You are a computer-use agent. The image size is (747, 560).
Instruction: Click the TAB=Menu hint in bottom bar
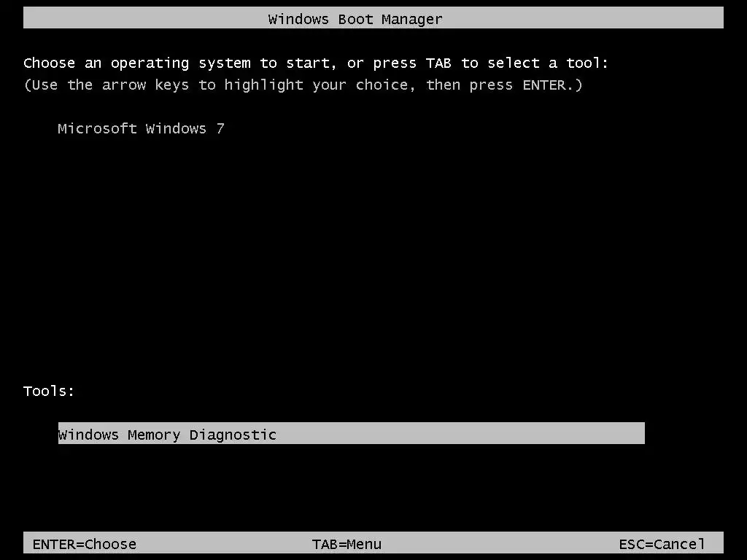point(347,544)
